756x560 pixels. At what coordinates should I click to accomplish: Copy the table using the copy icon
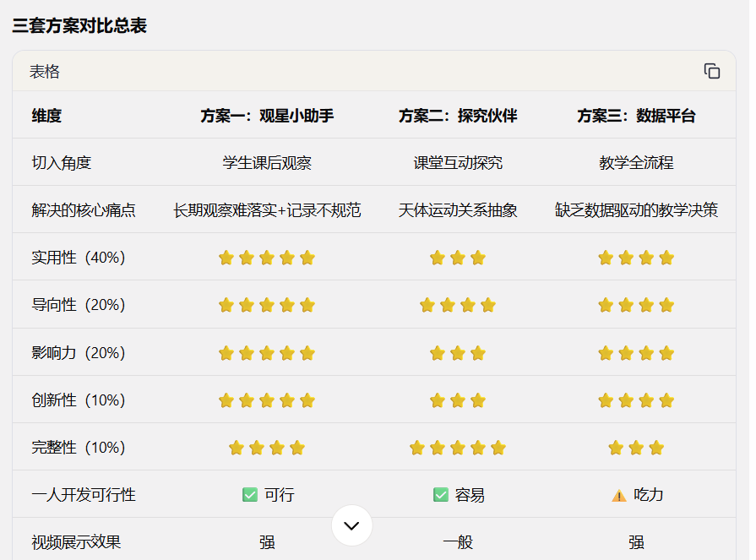coord(711,71)
